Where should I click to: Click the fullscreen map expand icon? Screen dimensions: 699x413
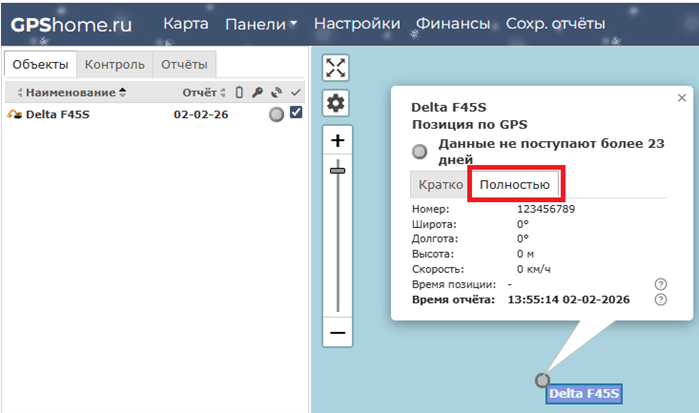pos(336,67)
